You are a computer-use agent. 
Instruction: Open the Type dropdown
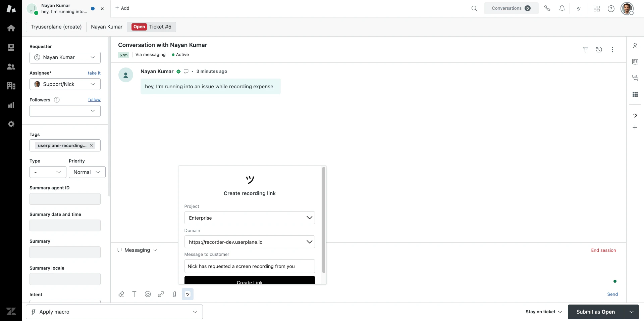(x=48, y=172)
